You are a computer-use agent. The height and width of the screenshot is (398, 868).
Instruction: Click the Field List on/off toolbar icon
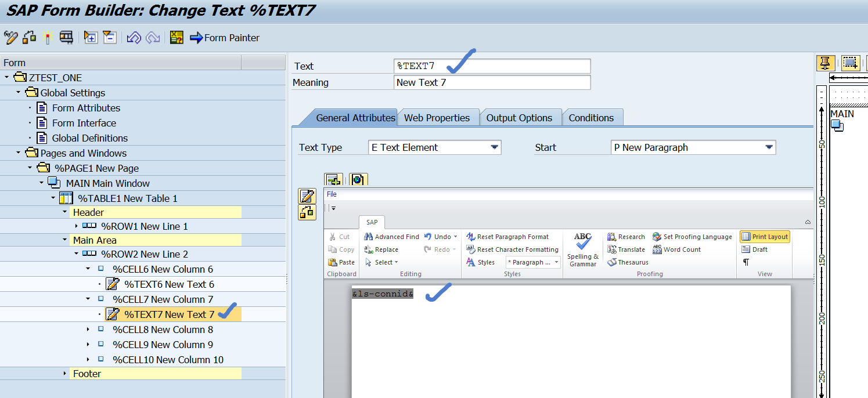pos(177,38)
